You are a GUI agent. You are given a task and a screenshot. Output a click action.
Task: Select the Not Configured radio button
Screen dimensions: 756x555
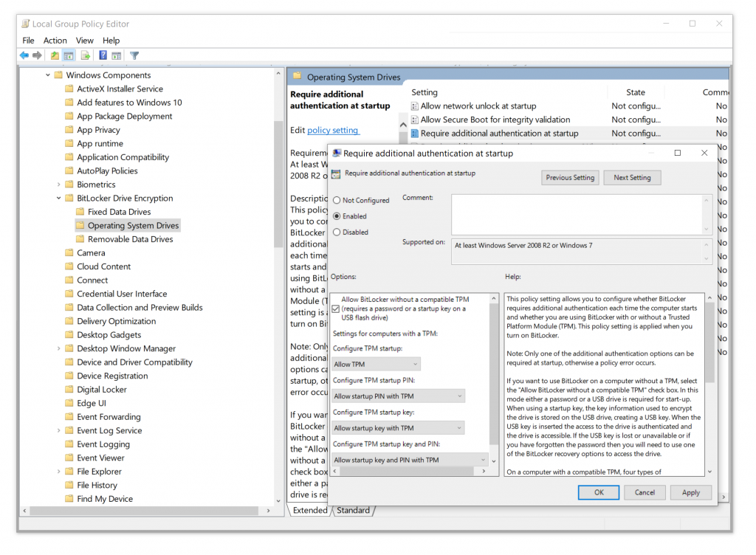[x=337, y=200]
